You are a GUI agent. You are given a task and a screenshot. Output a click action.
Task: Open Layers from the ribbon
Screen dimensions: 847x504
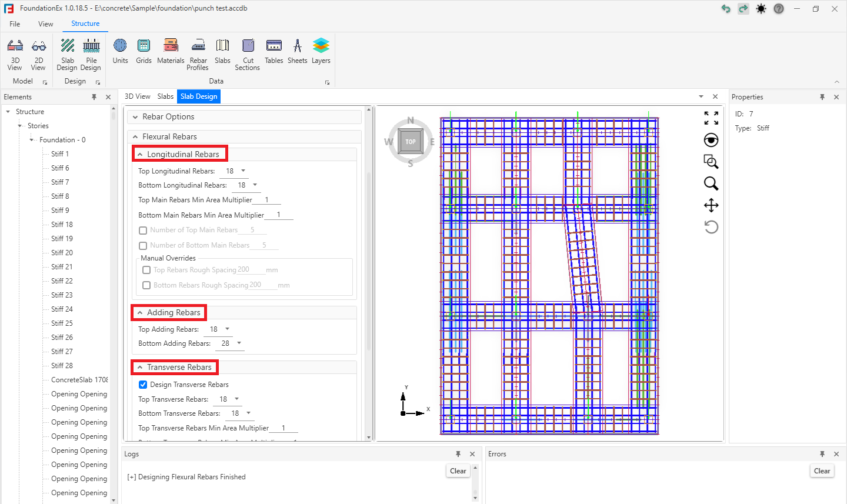321,52
